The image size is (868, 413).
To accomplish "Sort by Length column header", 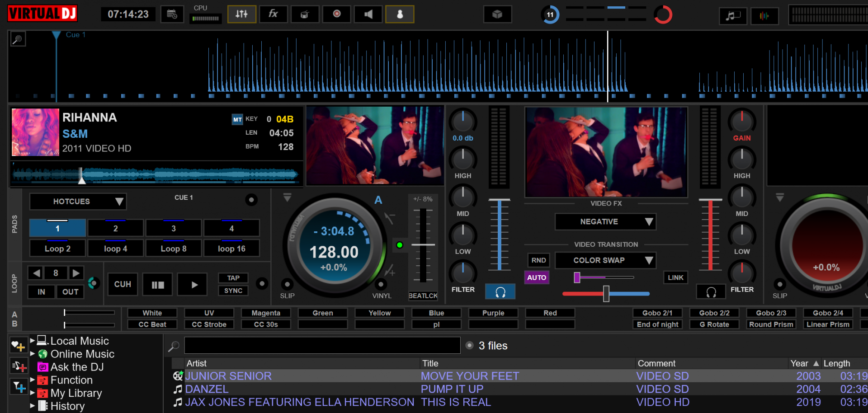I will [844, 363].
